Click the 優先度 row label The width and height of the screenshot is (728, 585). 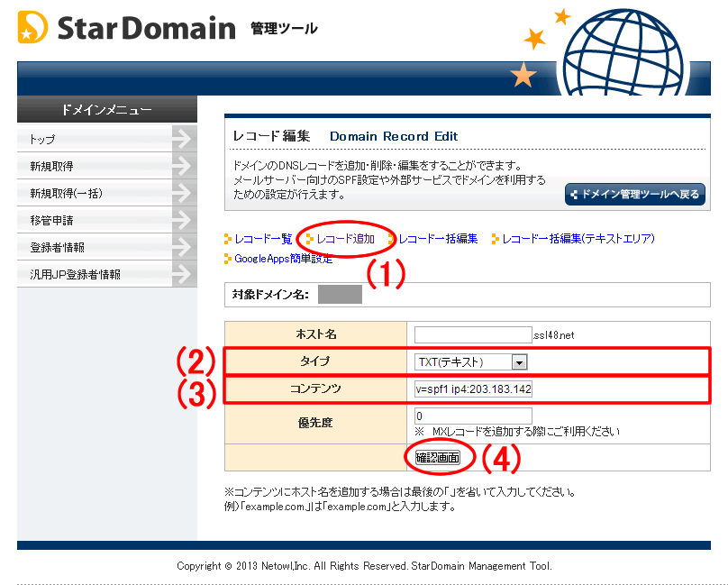pos(315,423)
